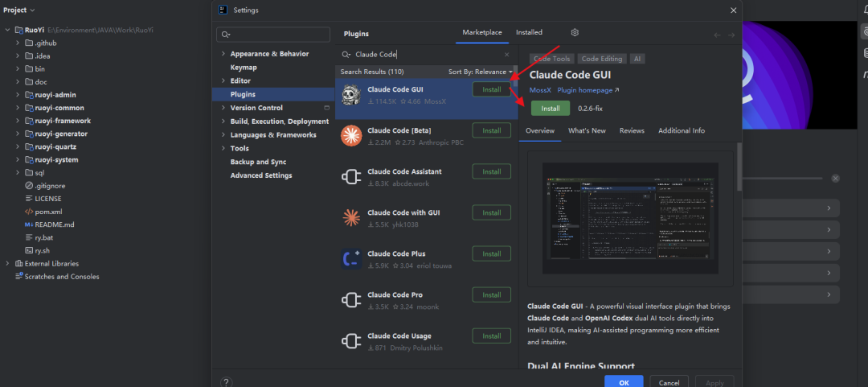Switch to the Marketplace tab

[481, 33]
